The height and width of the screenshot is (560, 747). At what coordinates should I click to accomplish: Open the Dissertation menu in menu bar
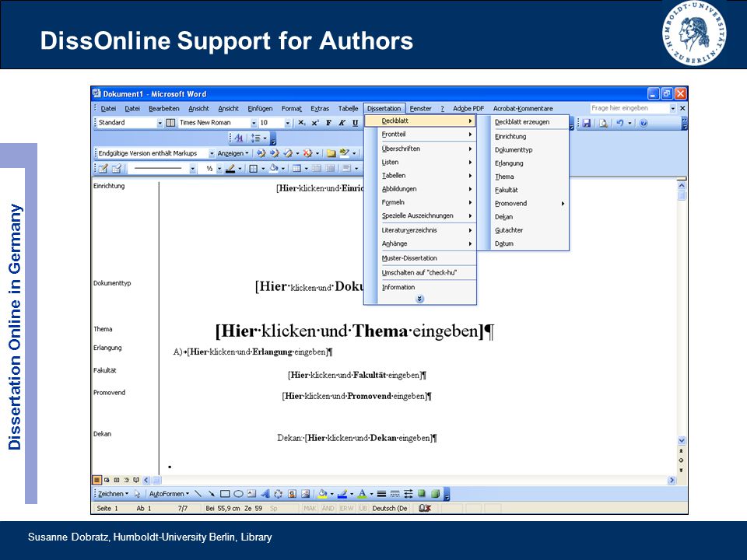[384, 109]
